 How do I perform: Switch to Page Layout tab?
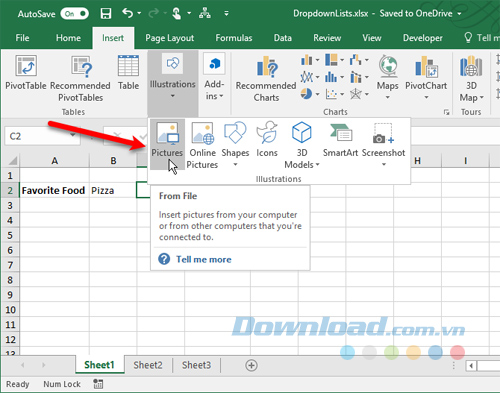[169, 38]
